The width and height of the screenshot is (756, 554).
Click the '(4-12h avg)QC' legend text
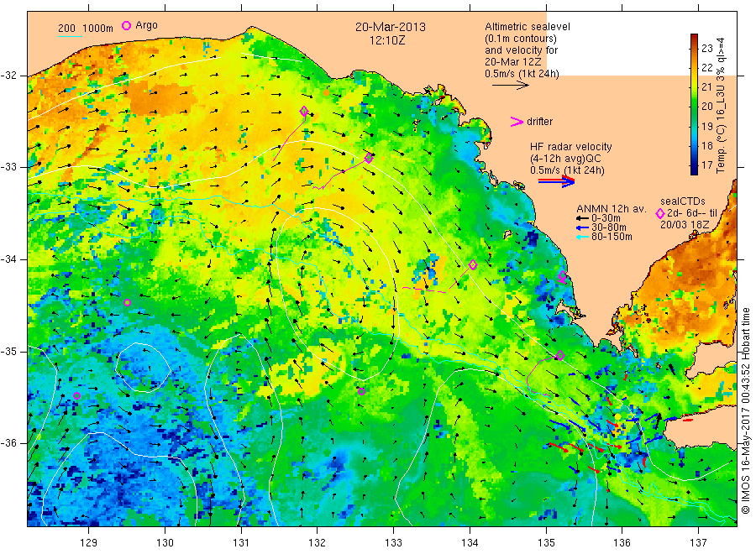(x=565, y=159)
